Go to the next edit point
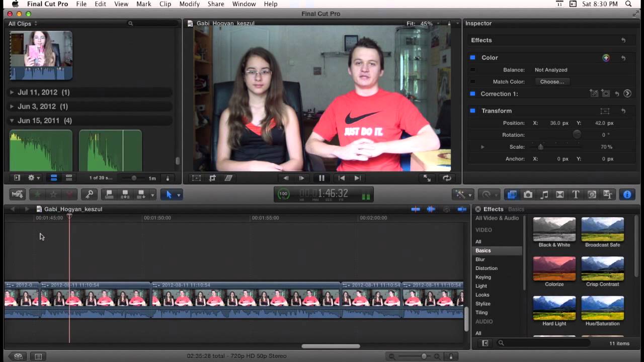 click(x=357, y=178)
